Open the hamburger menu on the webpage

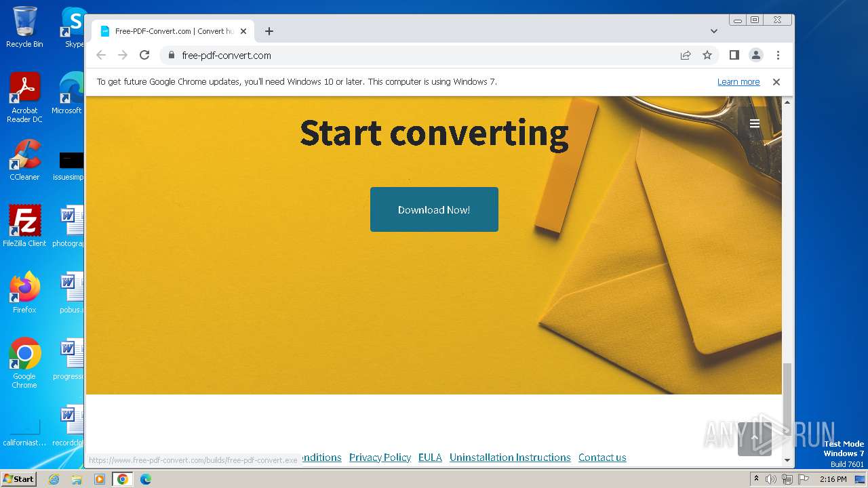754,123
